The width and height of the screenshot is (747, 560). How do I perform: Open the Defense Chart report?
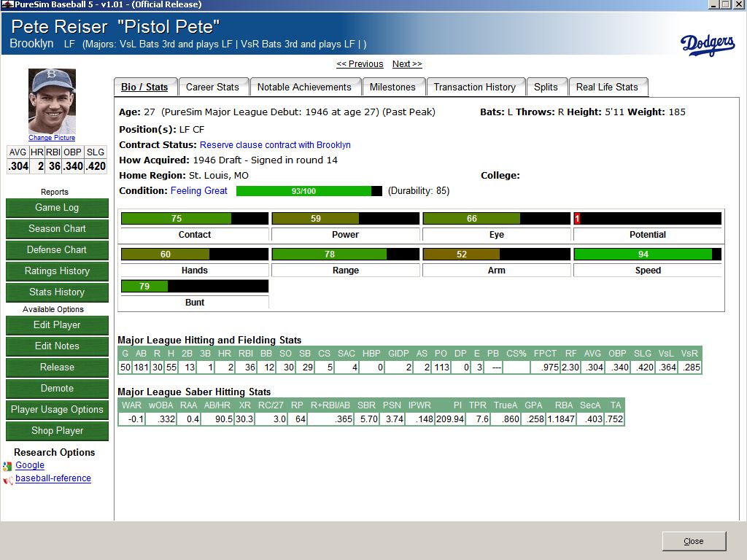tap(57, 249)
